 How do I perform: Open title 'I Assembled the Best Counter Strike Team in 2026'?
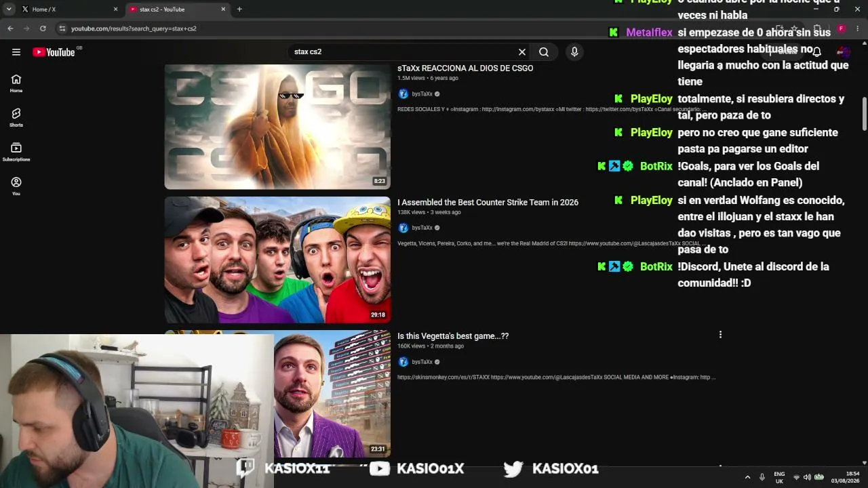pos(488,203)
